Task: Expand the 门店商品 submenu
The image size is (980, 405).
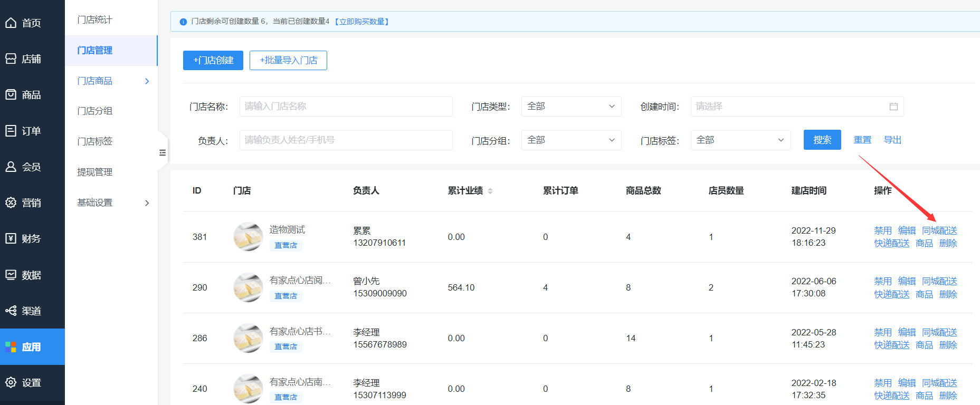Action: pyautogui.click(x=147, y=81)
